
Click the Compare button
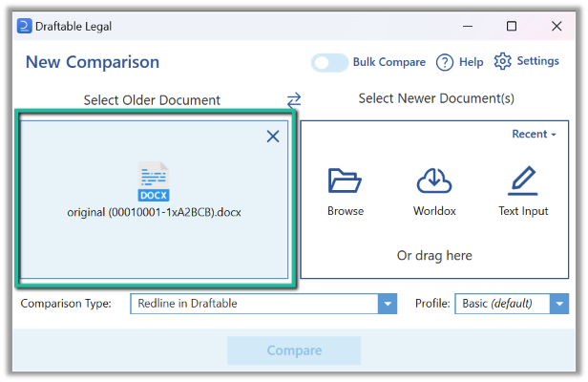pos(294,350)
